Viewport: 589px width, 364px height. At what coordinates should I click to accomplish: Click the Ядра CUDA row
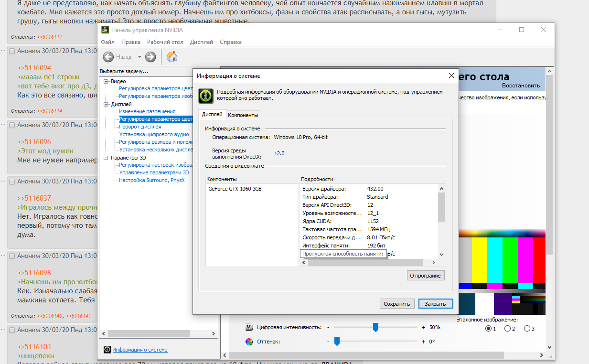pos(369,221)
